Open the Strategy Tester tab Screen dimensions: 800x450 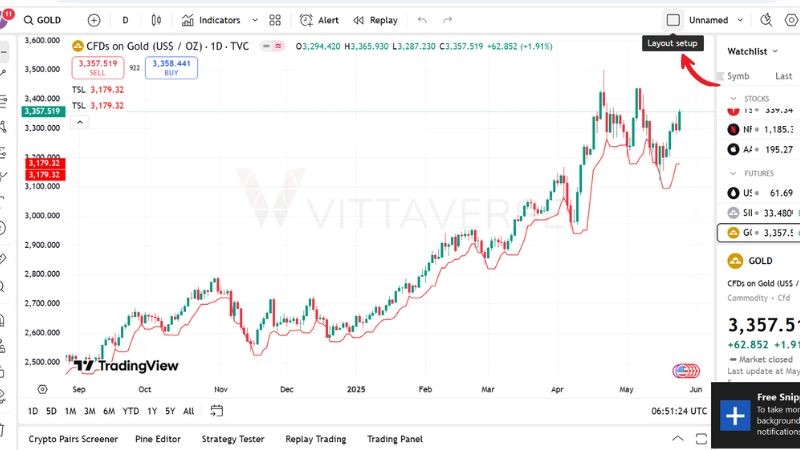tap(233, 439)
